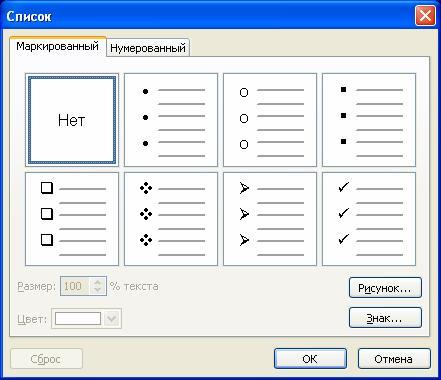The height and width of the screenshot is (380, 441).
Task: Click the Сброс reset button
Action: 46,359
